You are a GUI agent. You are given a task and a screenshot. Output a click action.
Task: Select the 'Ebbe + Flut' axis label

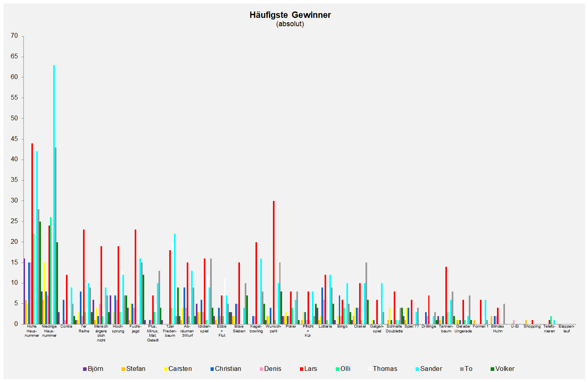(222, 331)
